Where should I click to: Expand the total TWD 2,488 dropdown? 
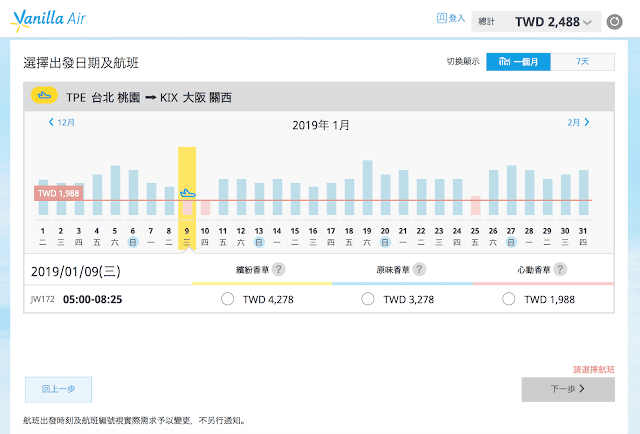click(536, 22)
